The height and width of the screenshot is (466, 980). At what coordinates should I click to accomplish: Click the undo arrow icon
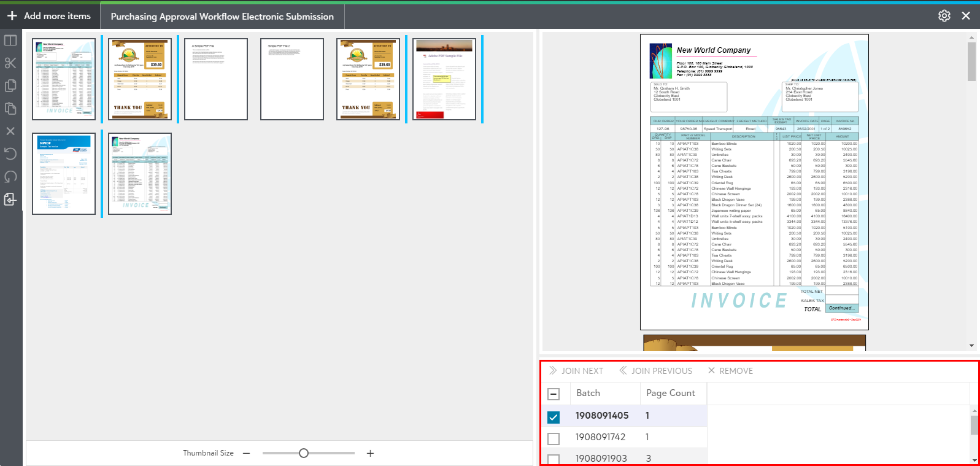[10, 153]
